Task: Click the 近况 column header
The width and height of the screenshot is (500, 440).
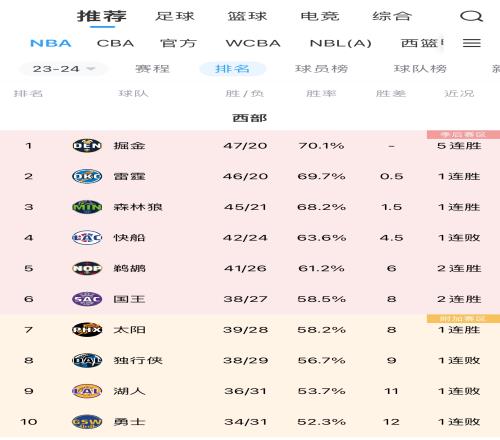Action: [x=459, y=93]
